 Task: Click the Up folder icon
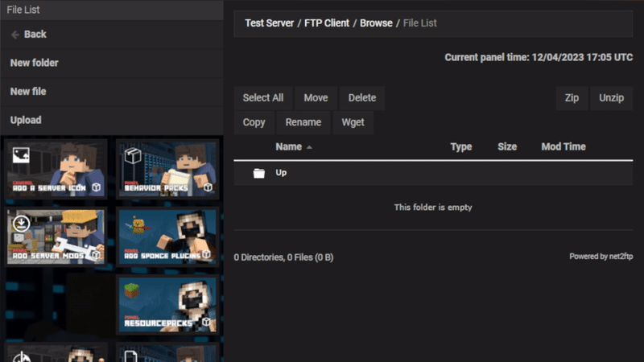point(258,173)
